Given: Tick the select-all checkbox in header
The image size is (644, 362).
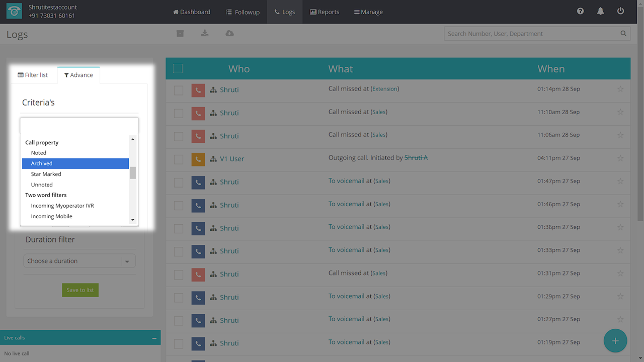Looking at the screenshot, I should point(178,68).
